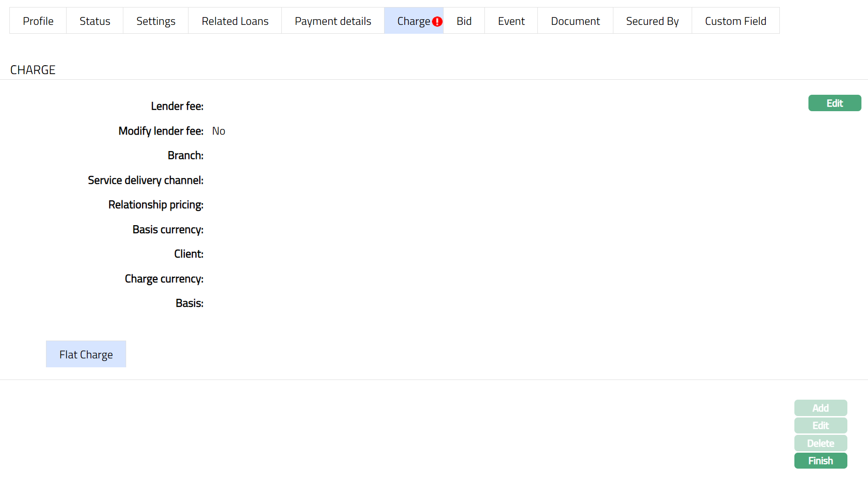Go to the Settings tab
Viewport: 868px width, 478px height.
[x=156, y=21]
